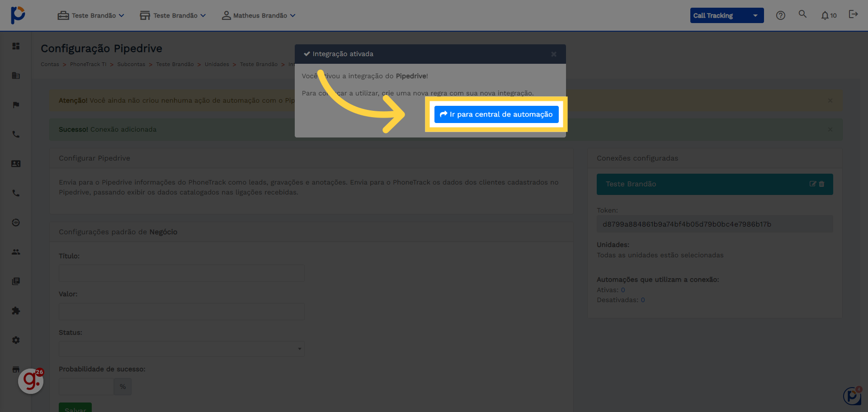Open the Status dropdown field

(182, 349)
